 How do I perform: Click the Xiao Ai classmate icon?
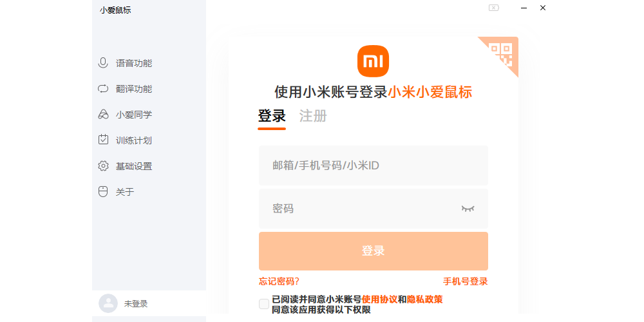tap(103, 115)
